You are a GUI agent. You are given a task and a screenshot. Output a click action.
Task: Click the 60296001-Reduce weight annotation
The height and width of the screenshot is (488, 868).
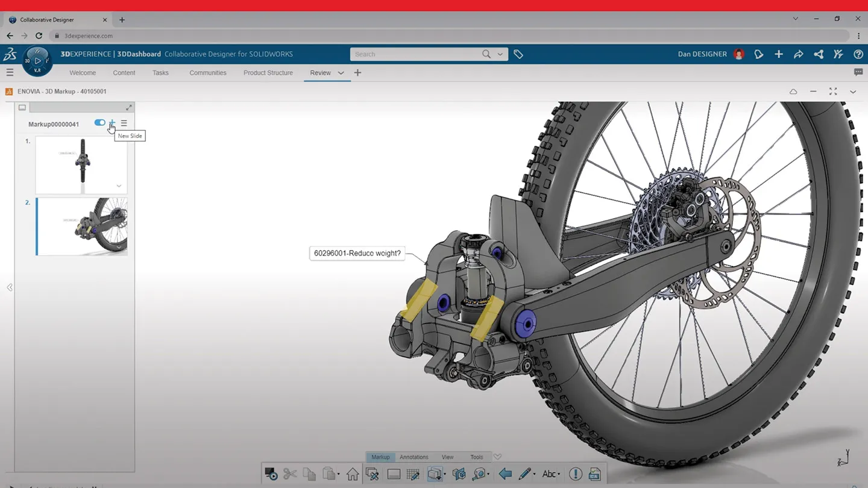(x=357, y=253)
